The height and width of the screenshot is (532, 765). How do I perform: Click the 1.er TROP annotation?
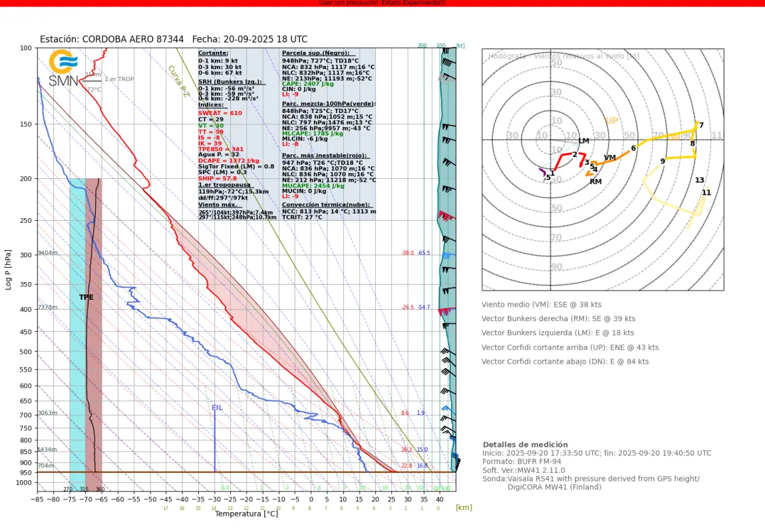(x=119, y=79)
